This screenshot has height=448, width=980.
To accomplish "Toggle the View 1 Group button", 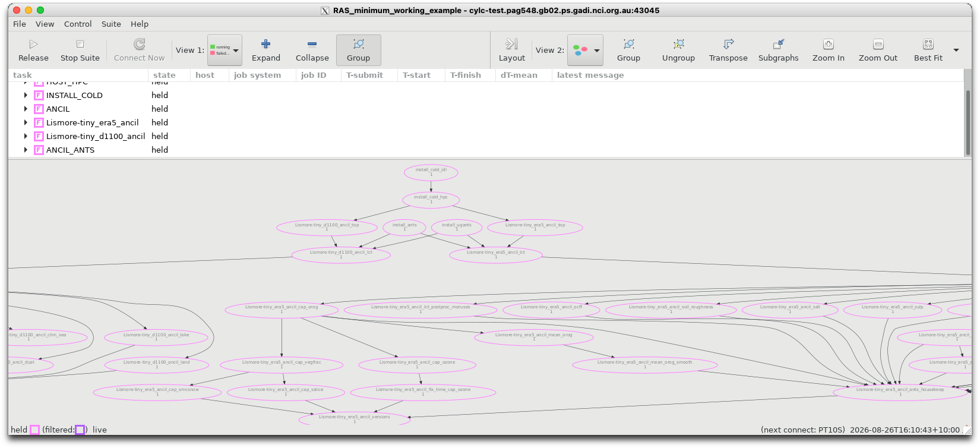I will point(358,50).
